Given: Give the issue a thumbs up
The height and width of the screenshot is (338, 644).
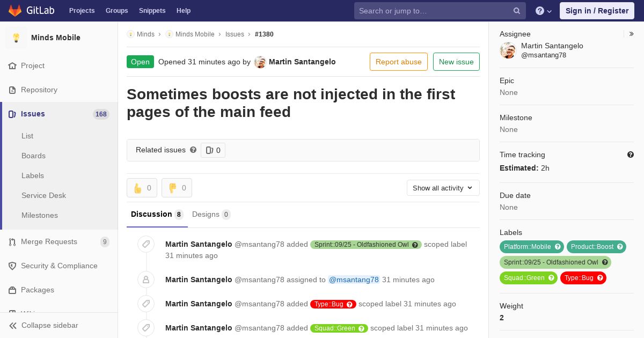Looking at the screenshot, I should (x=142, y=188).
